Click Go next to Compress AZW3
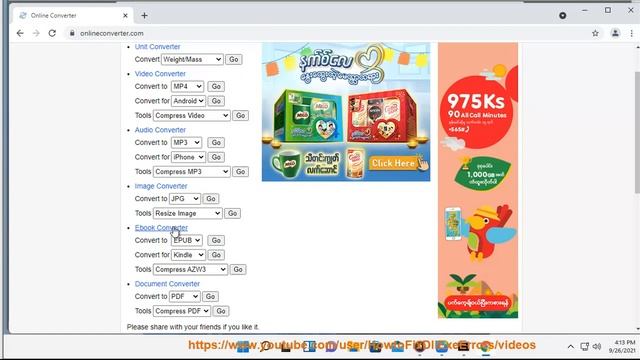Screen dimensions: 640x360 [238, 269]
